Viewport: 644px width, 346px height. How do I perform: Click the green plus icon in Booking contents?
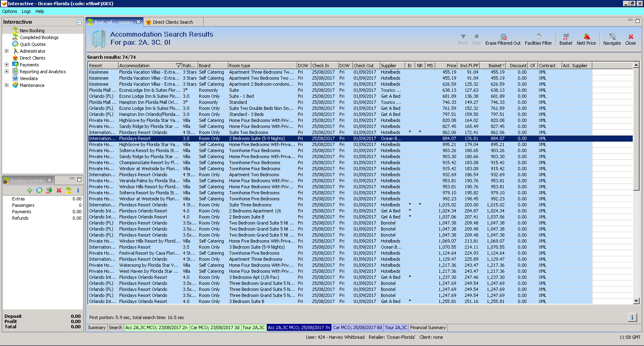pos(30,190)
